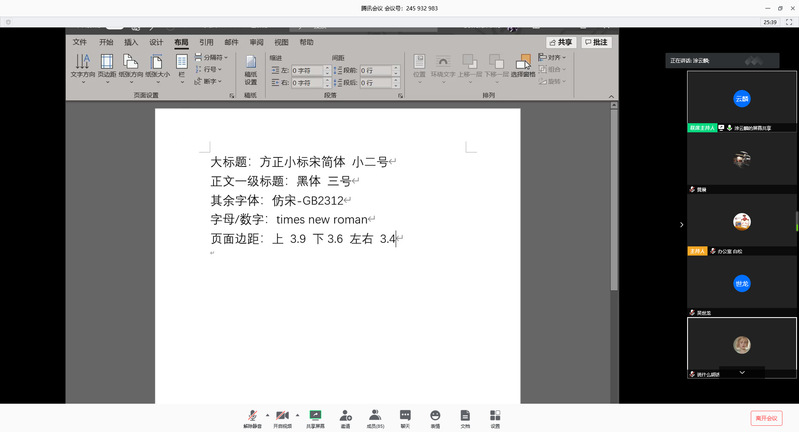This screenshot has width=799, height=432.
Task: Expand participant list chevron below video thumbnails
Action: (742, 372)
